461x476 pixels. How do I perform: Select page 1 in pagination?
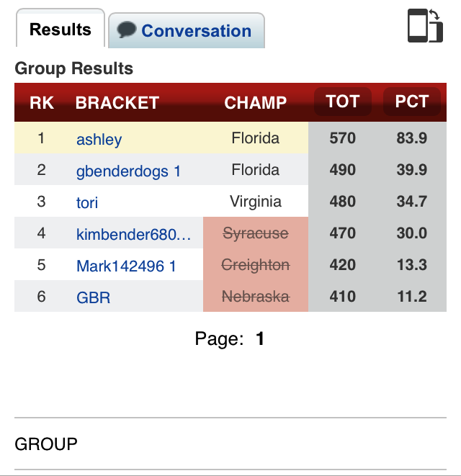(x=260, y=338)
